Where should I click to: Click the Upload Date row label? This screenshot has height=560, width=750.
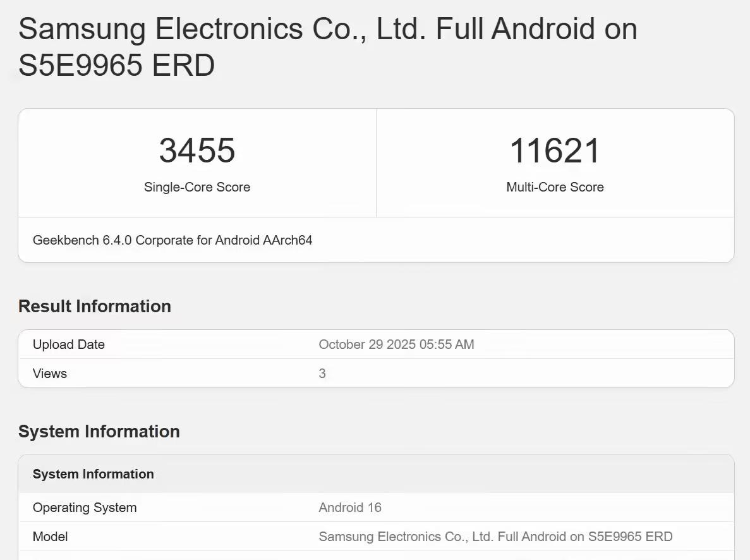coord(69,344)
